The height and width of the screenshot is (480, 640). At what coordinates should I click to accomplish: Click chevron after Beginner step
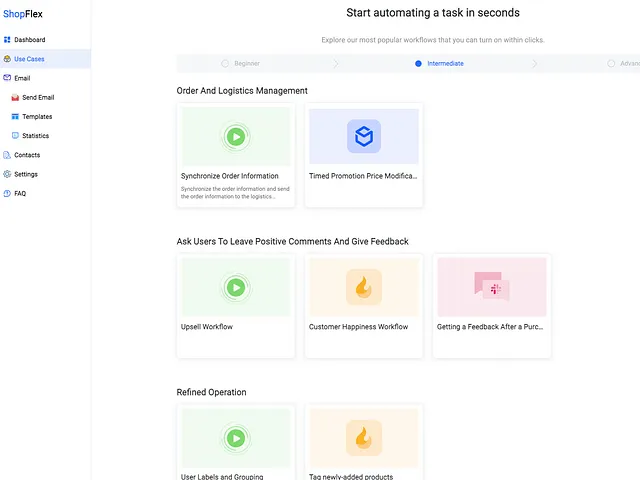pyautogui.click(x=336, y=63)
